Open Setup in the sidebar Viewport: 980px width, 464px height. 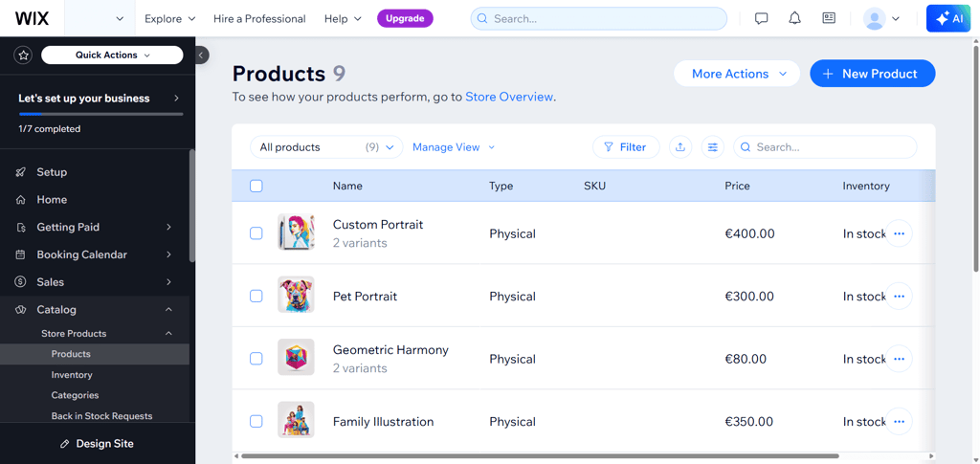52,172
